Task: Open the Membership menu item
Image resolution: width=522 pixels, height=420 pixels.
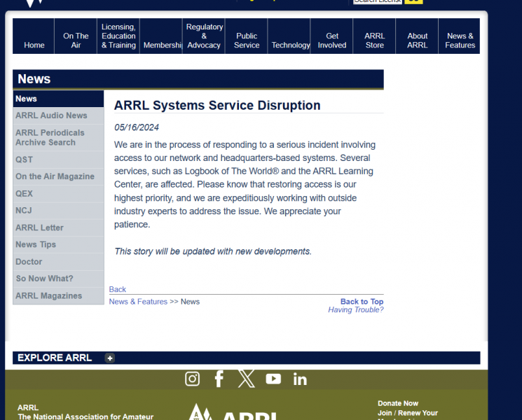Action: click(x=161, y=36)
